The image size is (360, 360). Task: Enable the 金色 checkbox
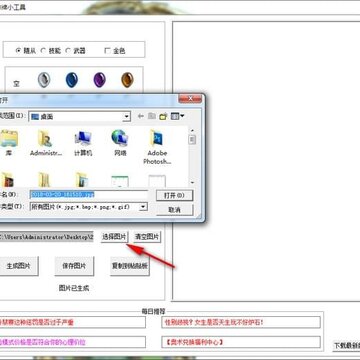pos(107,51)
